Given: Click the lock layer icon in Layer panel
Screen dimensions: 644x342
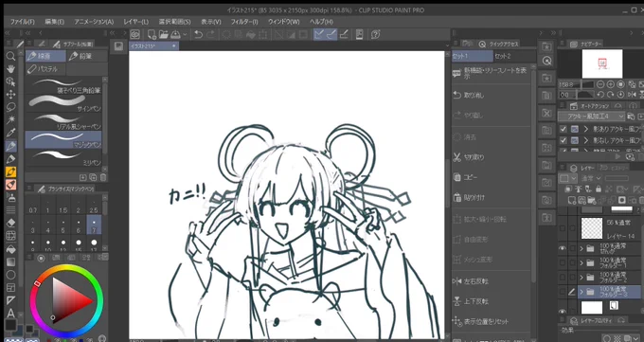Looking at the screenshot, I should (x=599, y=189).
